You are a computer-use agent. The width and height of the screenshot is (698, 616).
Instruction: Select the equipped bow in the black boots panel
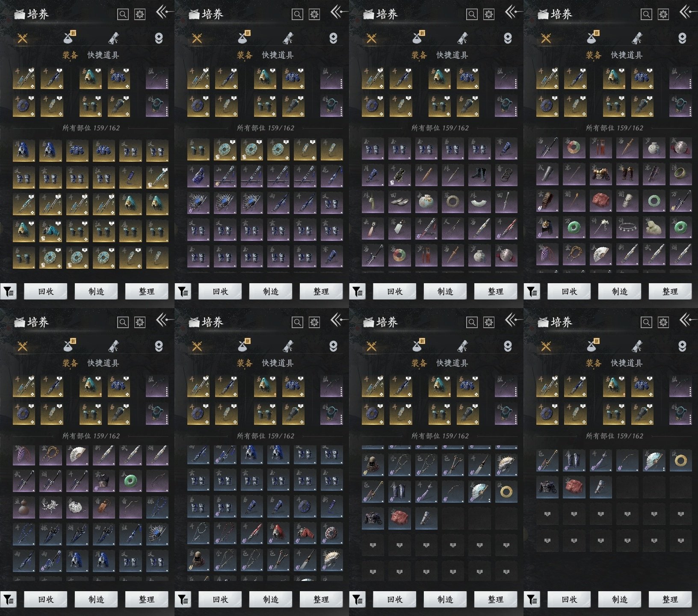tap(506, 78)
